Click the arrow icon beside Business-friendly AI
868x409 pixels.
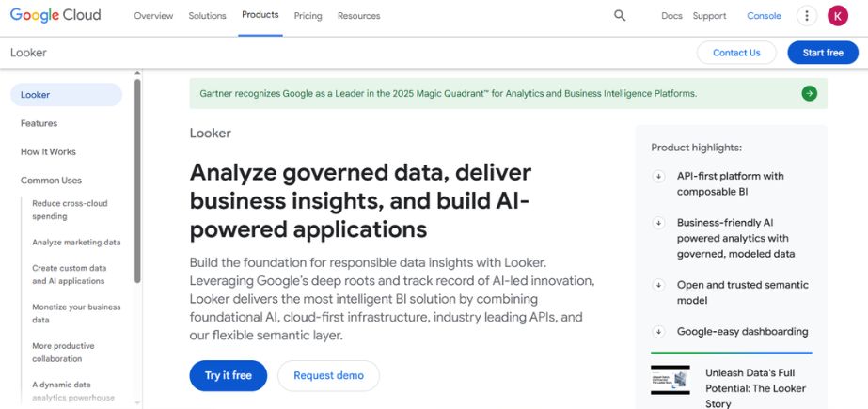click(x=658, y=223)
